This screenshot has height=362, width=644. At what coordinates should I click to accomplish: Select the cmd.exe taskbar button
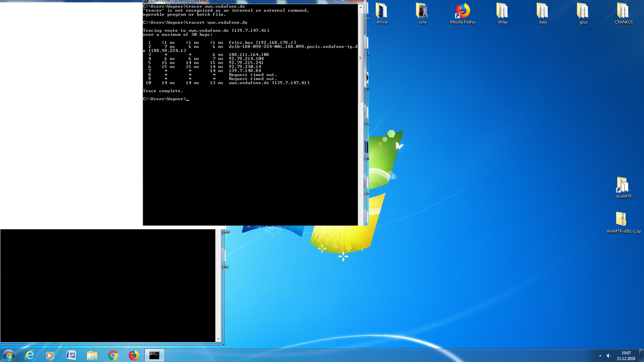coord(154,355)
